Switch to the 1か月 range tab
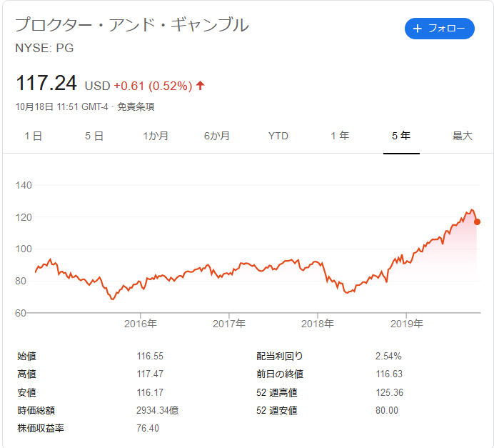 (156, 136)
